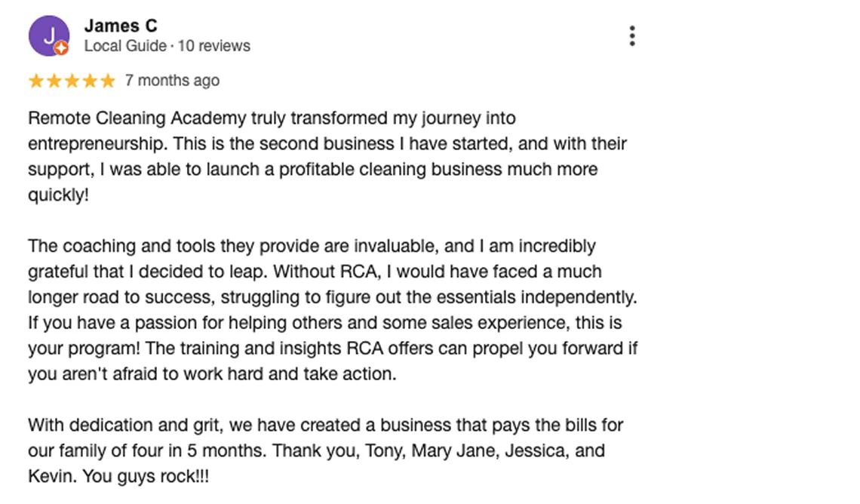Click the fourth gold rating star
The width and height of the screenshot is (860, 504).
[91, 81]
